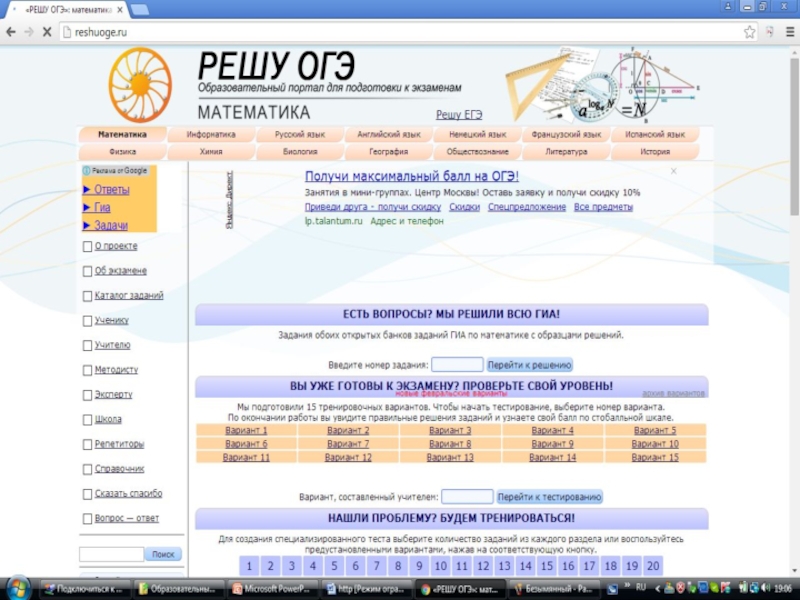800x600 pixels.
Task: Open Вариант 1 link
Action: [246, 431]
